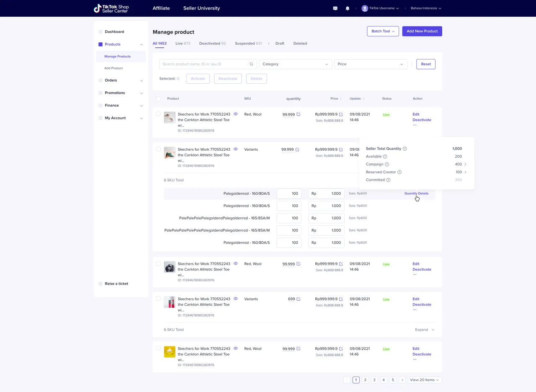Click the help icon beside Seller Total Quantity
The height and width of the screenshot is (392, 536).
pyautogui.click(x=405, y=149)
